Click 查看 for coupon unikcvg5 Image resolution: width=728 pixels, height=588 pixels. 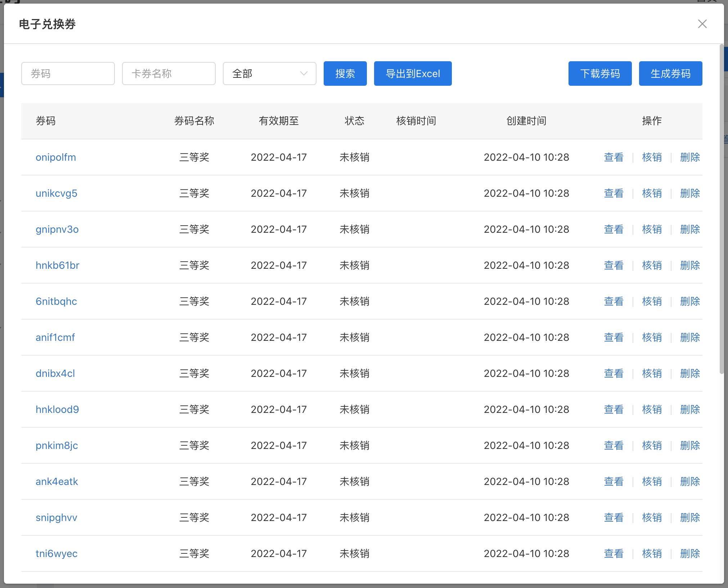[614, 193]
